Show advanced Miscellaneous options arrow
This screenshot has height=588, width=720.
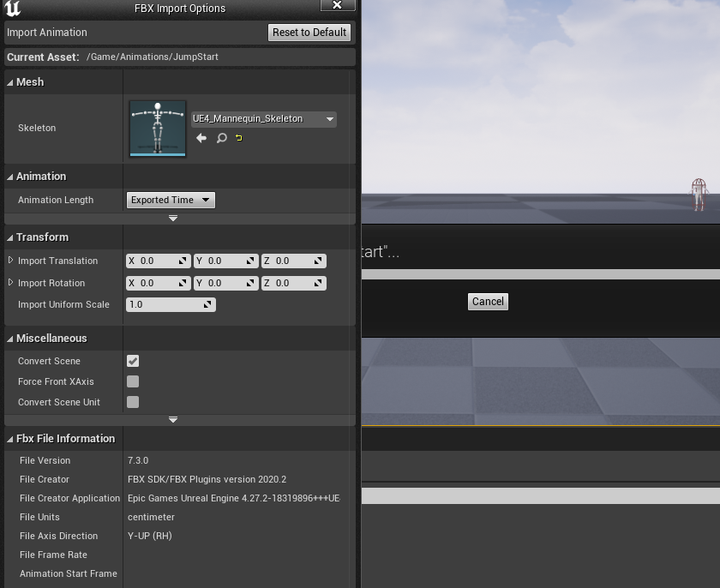[173, 419]
